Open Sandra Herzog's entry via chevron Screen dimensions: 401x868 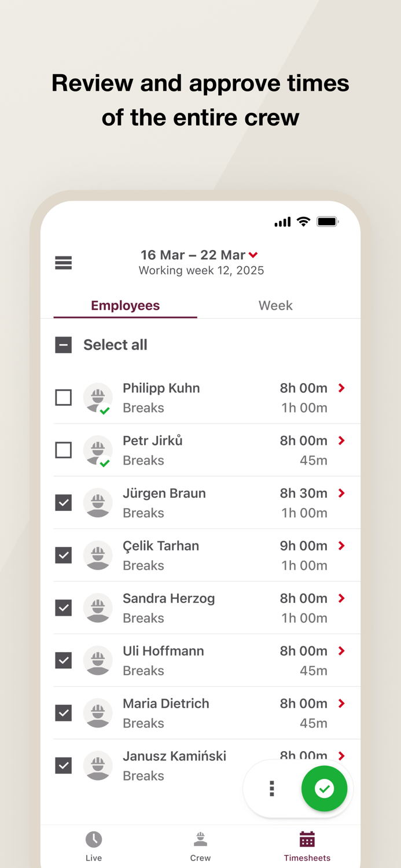pyautogui.click(x=341, y=598)
